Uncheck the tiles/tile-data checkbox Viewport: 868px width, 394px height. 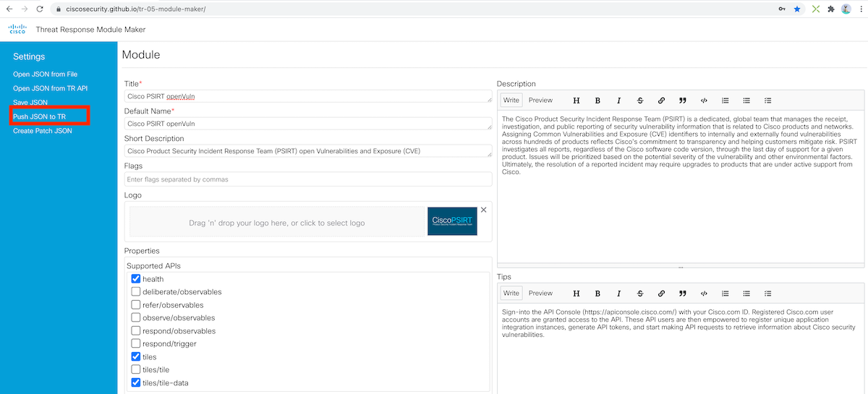tap(136, 383)
